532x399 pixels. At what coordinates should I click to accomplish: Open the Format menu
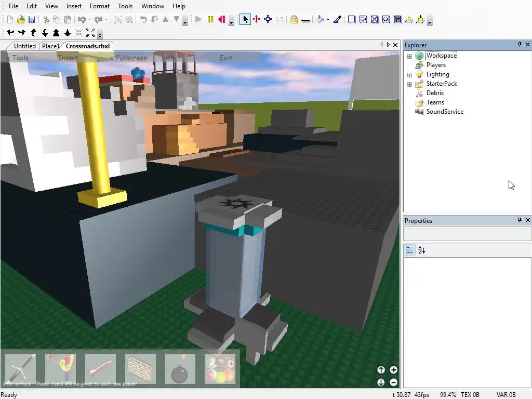click(100, 6)
